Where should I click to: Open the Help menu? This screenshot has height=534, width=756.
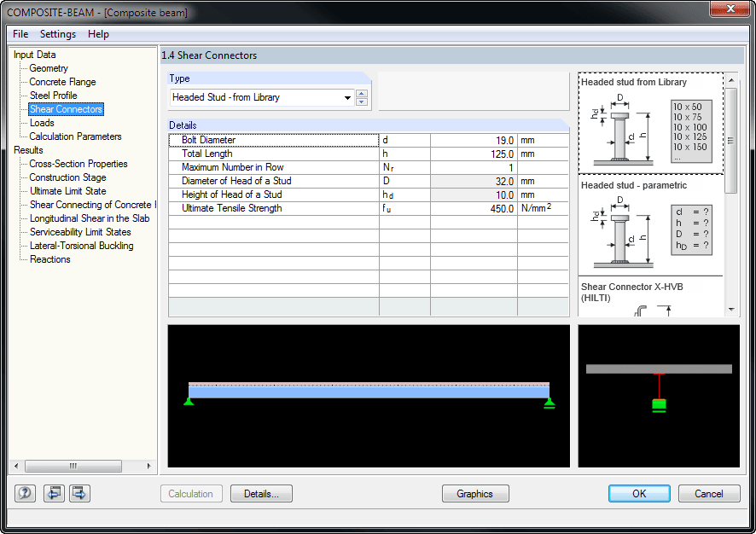click(98, 34)
